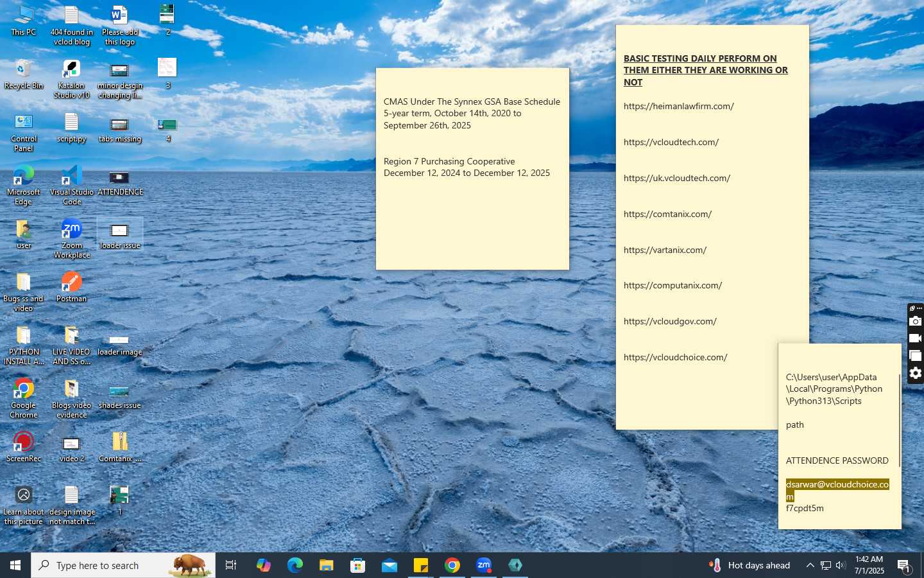The height and width of the screenshot is (578, 924).
Task: Select 'Learn about this picture' icon
Action: [24, 505]
